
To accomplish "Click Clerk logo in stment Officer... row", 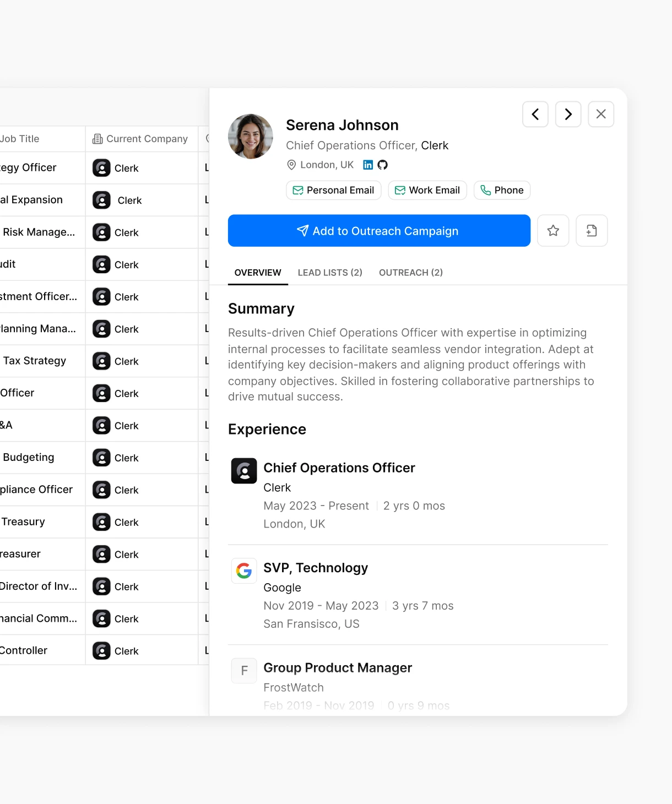I will (101, 297).
